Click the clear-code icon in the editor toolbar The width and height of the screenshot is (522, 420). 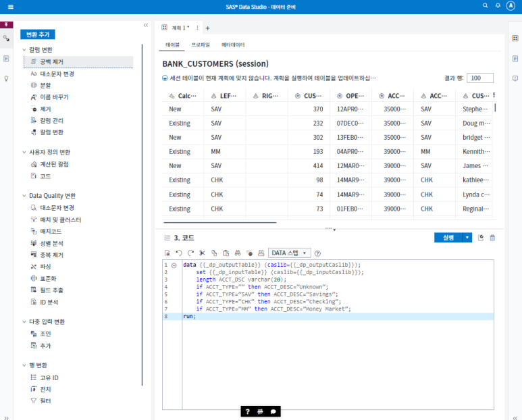tap(250, 253)
